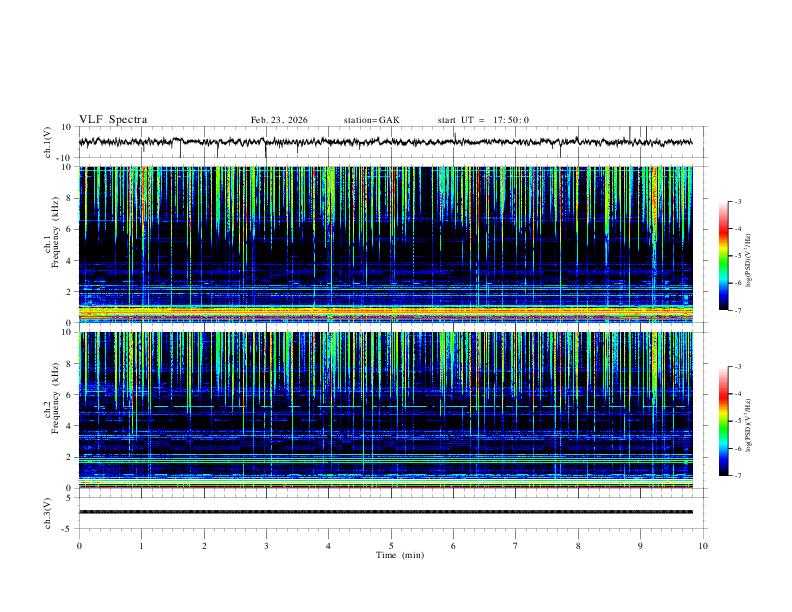This screenshot has height=612, width=792.
Task: Click the ch.1 PSD color bar
Action: 724,256
